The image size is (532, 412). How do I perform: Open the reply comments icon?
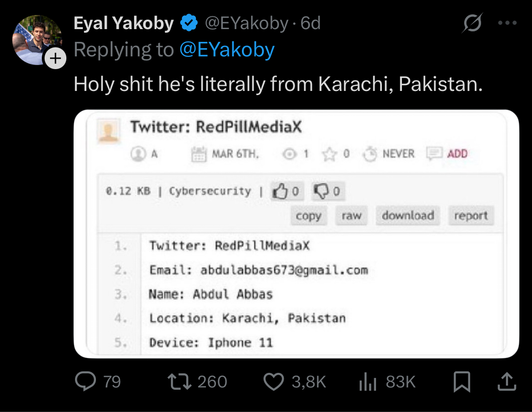tap(85, 381)
